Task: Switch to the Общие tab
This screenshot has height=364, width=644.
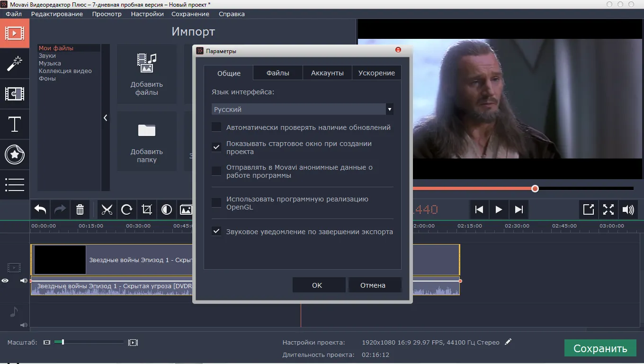Action: (229, 73)
